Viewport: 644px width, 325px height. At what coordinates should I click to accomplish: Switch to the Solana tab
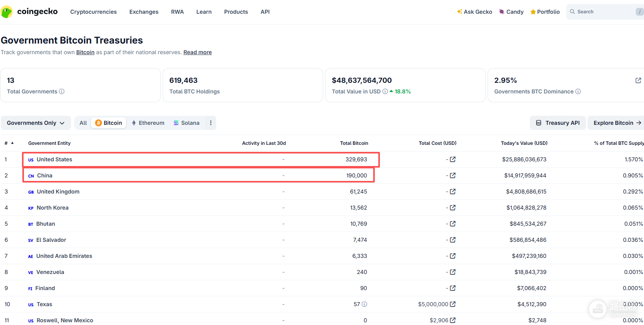pyautogui.click(x=186, y=123)
